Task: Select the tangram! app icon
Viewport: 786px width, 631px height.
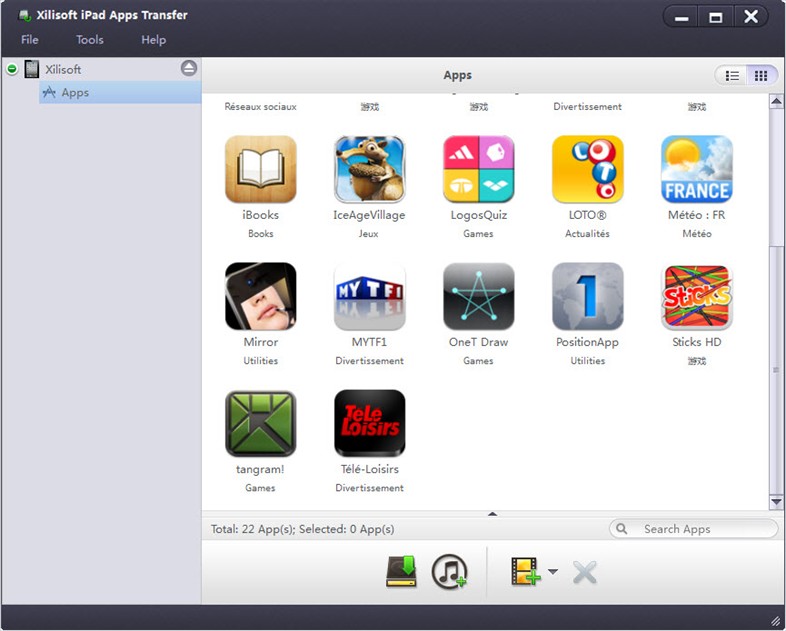Action: (x=260, y=424)
